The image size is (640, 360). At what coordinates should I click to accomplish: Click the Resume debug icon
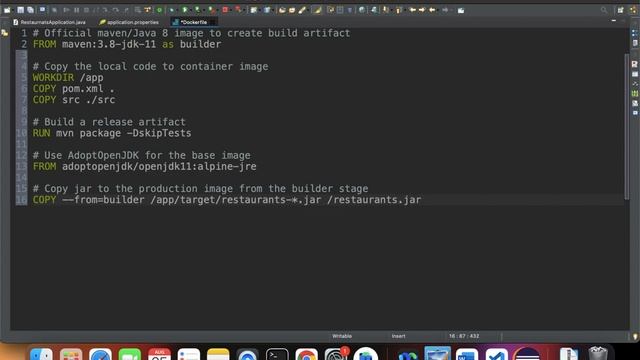point(66,10)
